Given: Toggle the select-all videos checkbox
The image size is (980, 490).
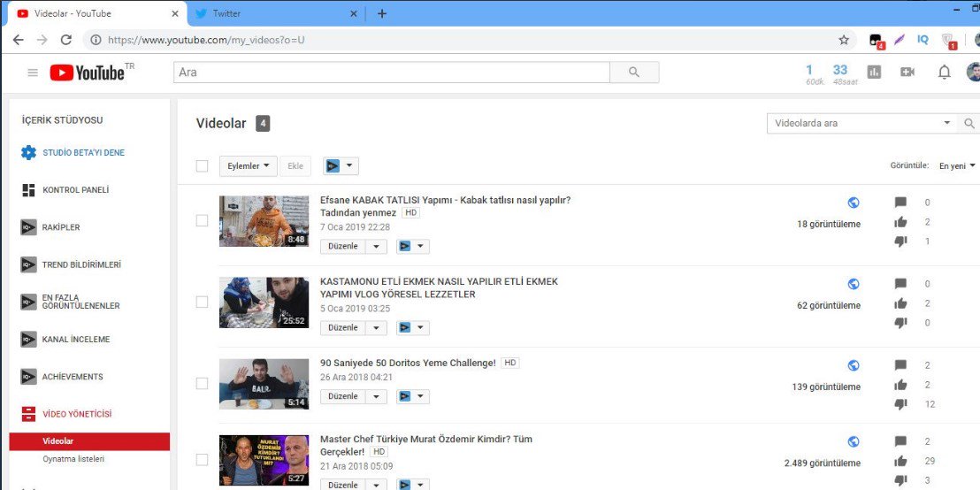Looking at the screenshot, I should coord(202,165).
